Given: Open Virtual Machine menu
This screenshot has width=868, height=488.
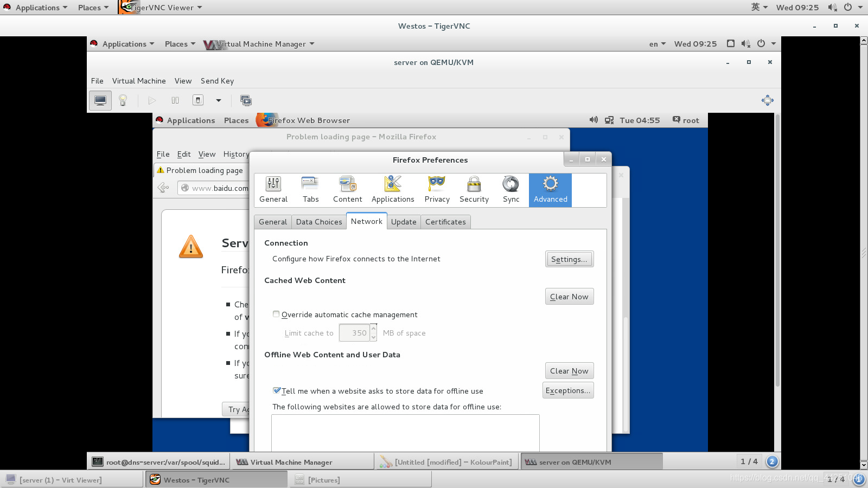Looking at the screenshot, I should click(x=139, y=81).
